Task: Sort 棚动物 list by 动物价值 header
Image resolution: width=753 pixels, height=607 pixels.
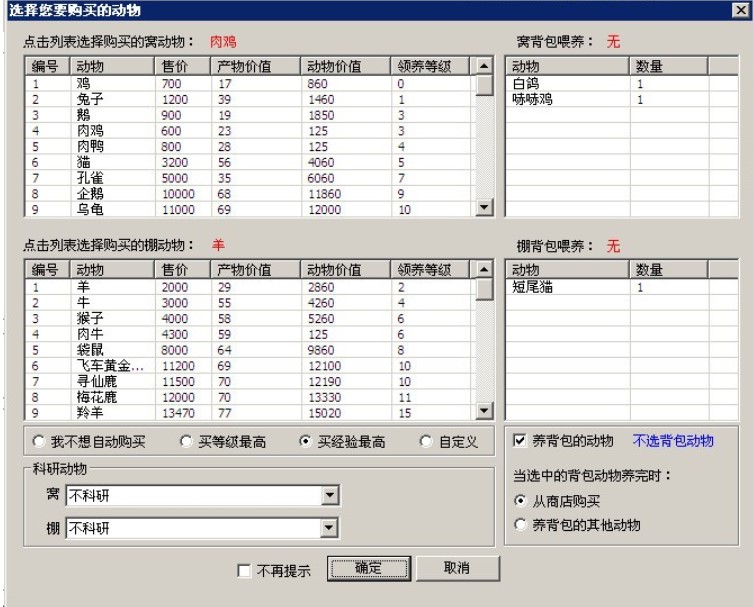Action: pos(346,270)
